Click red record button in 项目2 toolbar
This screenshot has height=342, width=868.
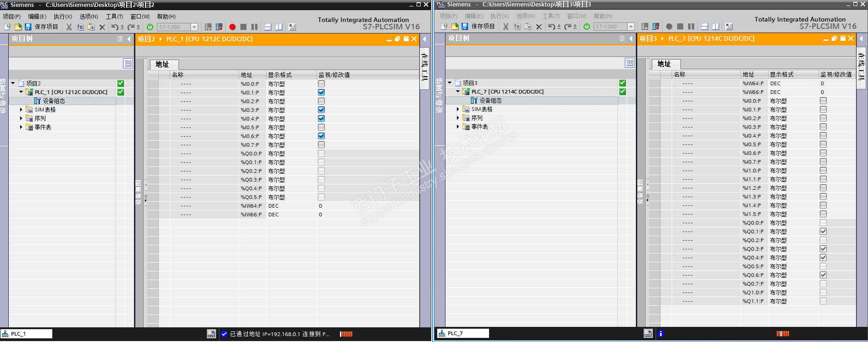click(233, 27)
